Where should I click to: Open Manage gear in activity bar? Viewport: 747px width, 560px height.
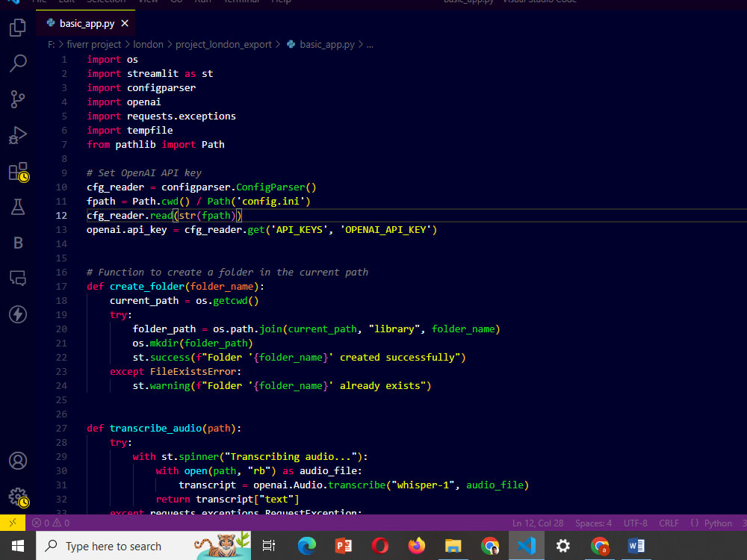click(19, 497)
